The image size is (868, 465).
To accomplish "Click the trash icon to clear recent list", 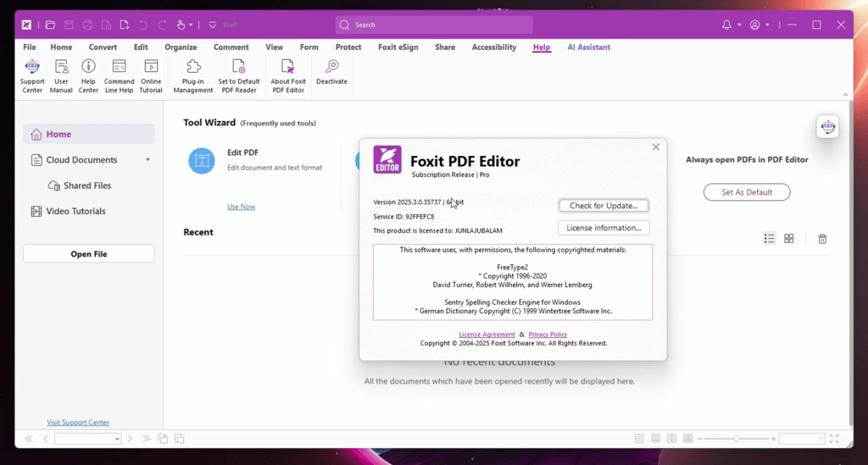I will pos(822,238).
